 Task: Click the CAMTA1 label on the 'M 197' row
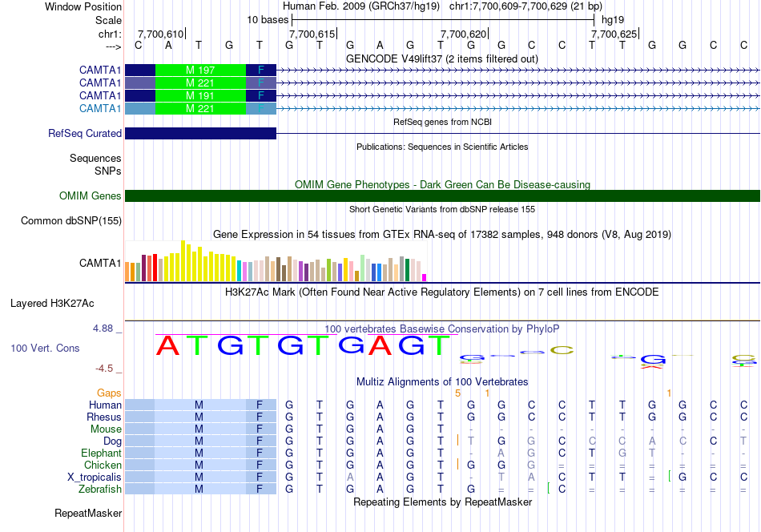(x=100, y=70)
